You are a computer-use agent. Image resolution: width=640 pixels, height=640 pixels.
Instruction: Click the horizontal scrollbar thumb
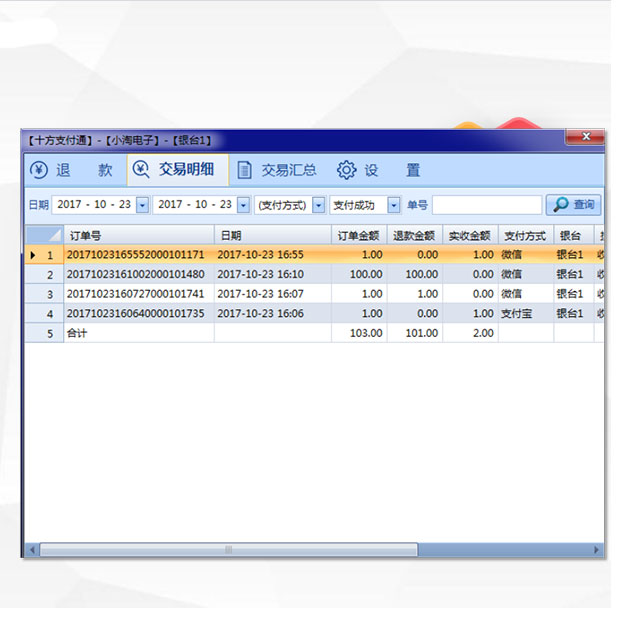pyautogui.click(x=228, y=550)
